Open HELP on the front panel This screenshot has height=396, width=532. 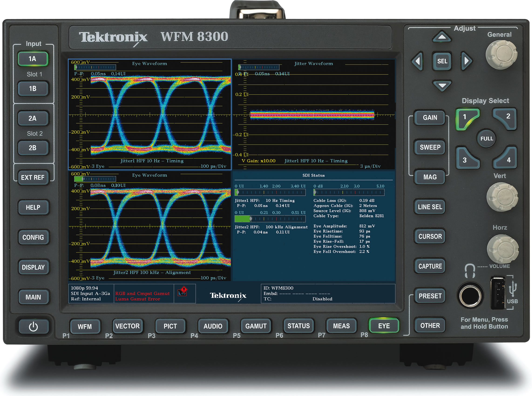pos(33,207)
